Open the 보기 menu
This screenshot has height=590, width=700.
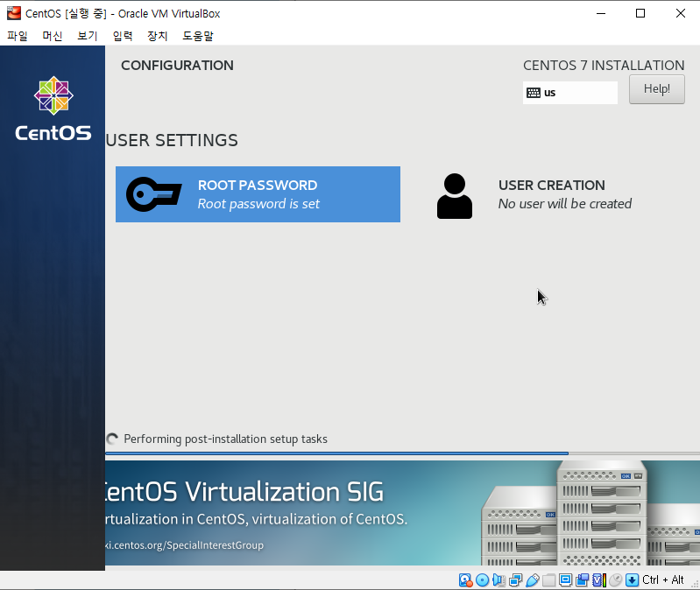(87, 36)
